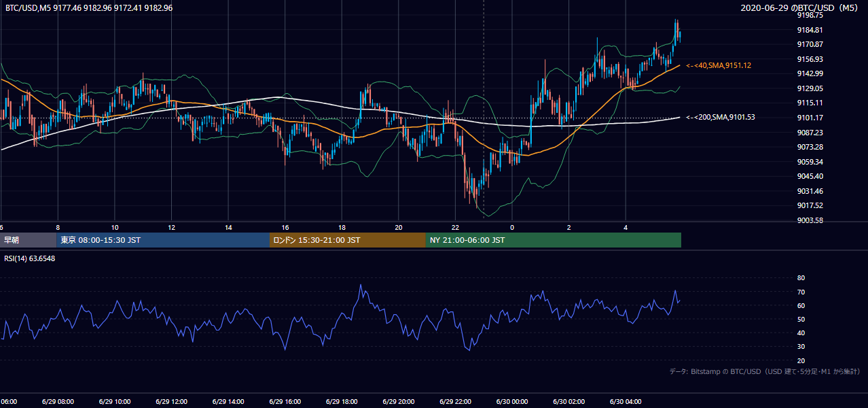Click price axis label 9198.75
Image resolution: width=868 pixels, height=408 pixels.
pyautogui.click(x=810, y=15)
